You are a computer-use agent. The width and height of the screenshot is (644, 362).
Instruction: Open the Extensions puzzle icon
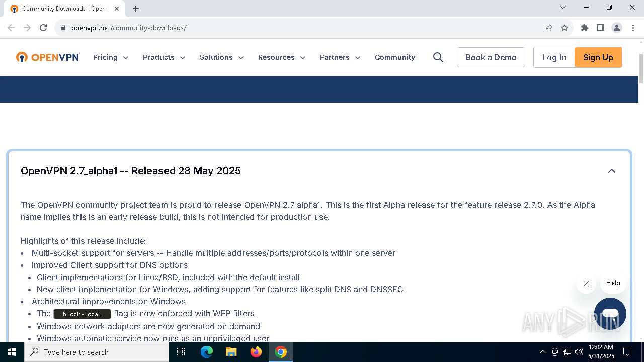(x=585, y=28)
